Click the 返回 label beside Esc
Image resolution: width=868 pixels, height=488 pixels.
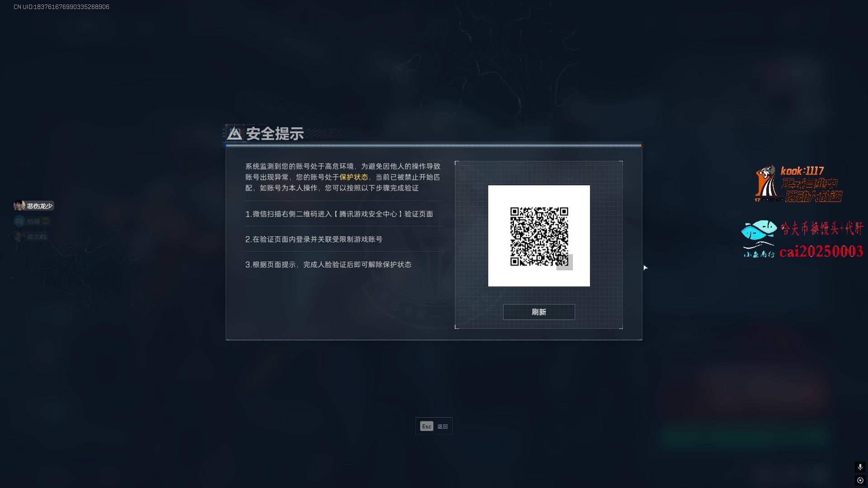pos(443,427)
